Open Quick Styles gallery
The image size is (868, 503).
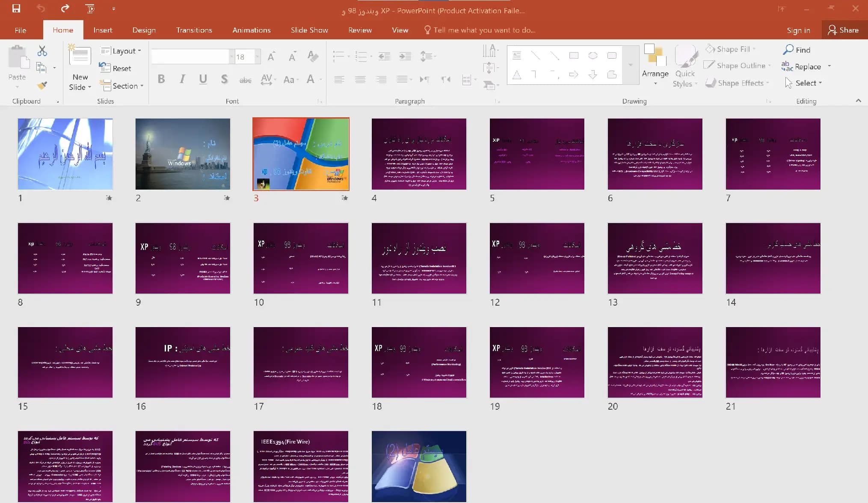685,66
